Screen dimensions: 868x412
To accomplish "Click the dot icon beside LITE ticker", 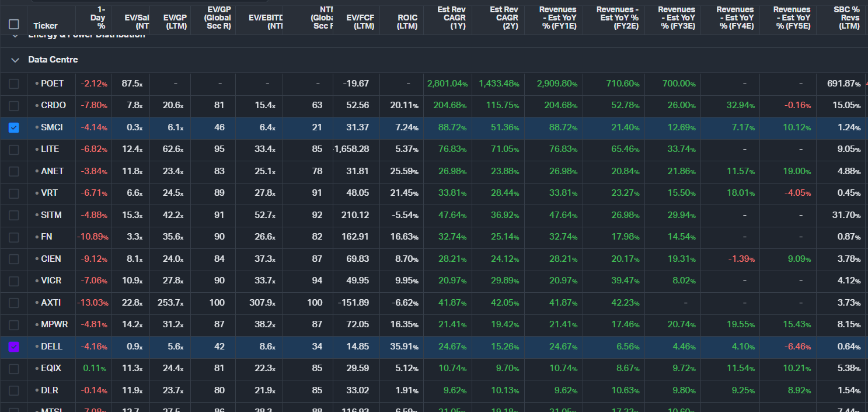I will click(x=37, y=150).
